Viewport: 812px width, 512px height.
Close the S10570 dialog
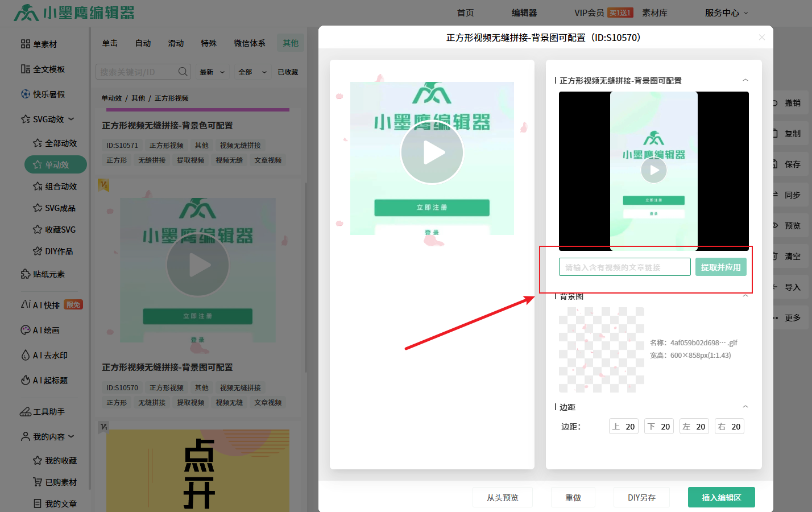pyautogui.click(x=762, y=38)
